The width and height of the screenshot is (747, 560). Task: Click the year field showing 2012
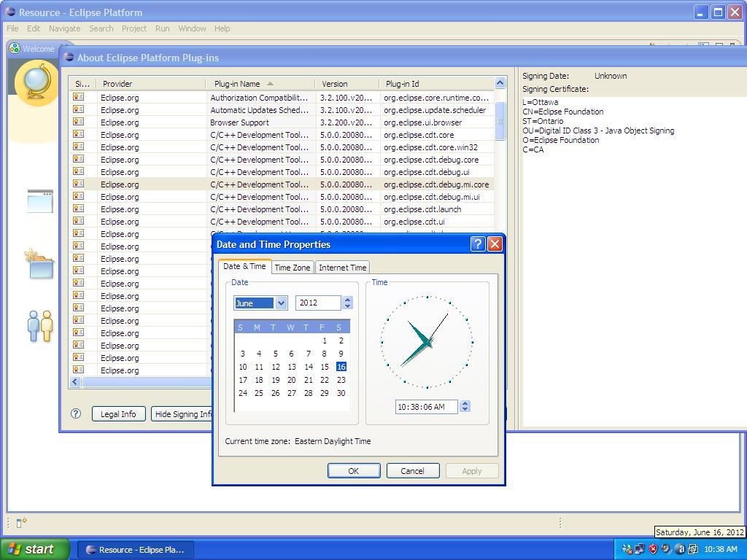point(317,303)
